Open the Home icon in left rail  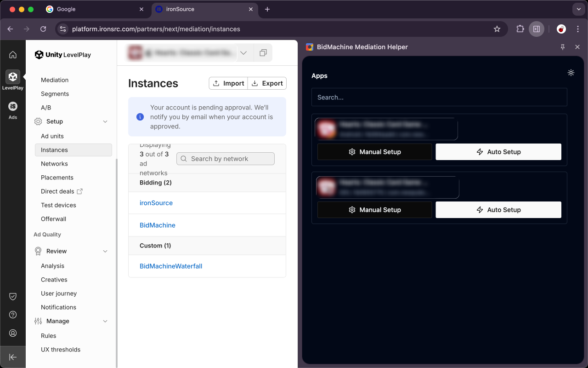click(13, 55)
